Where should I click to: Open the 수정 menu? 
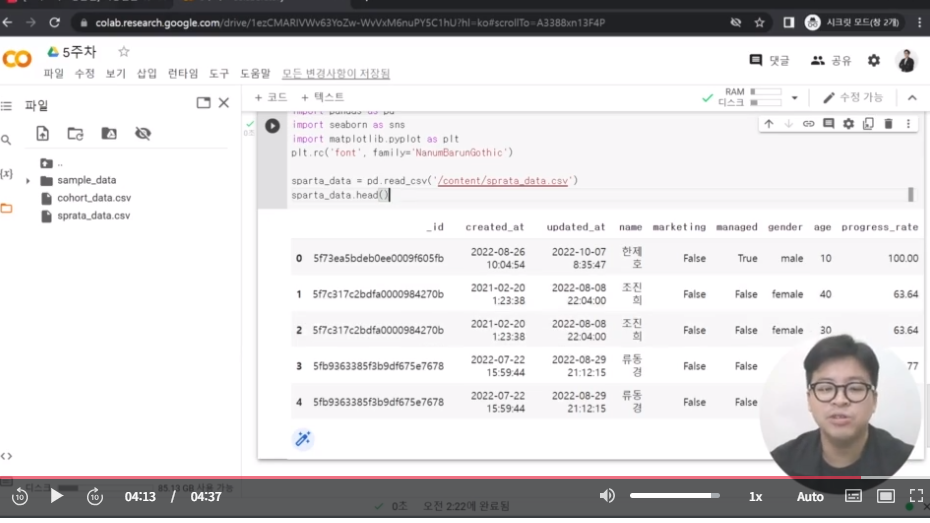84,74
